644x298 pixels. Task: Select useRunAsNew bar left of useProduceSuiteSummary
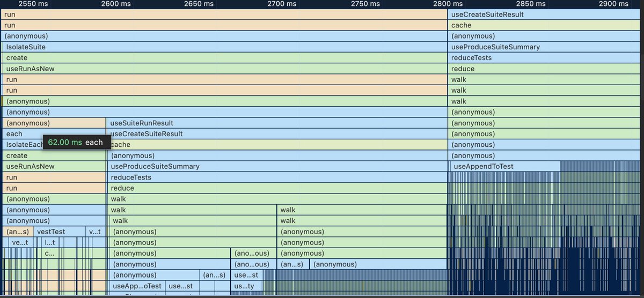(54, 166)
